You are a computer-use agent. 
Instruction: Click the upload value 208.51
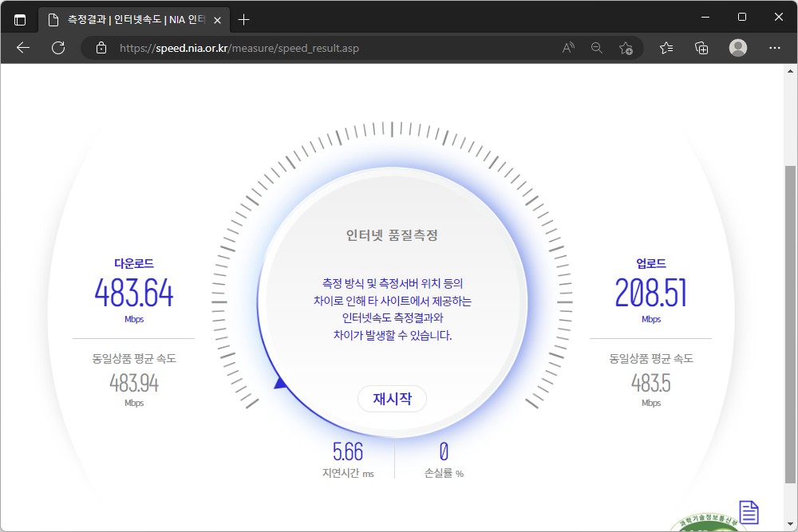[x=651, y=293]
